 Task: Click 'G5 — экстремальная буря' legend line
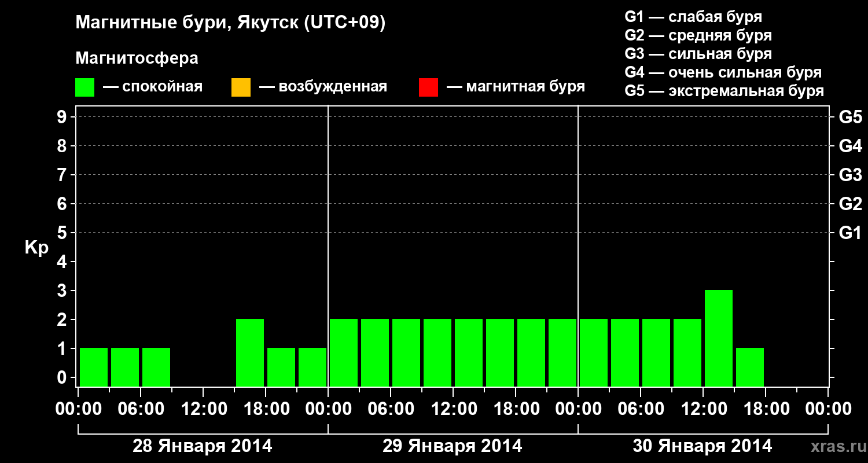click(724, 91)
